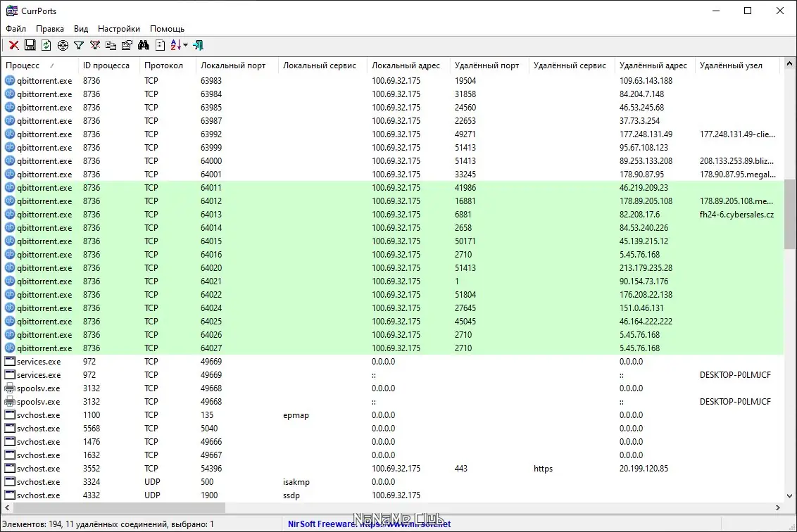
Task: Click remote address 20.199.120.85
Action: [x=644, y=469]
